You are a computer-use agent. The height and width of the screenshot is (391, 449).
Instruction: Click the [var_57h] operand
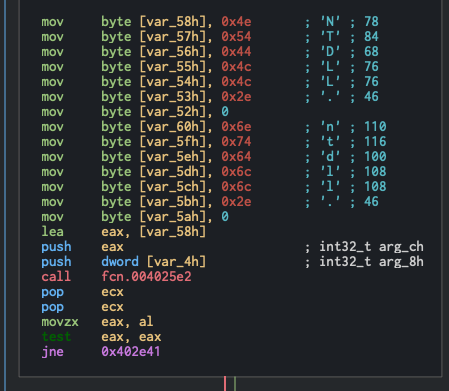[x=173, y=37]
